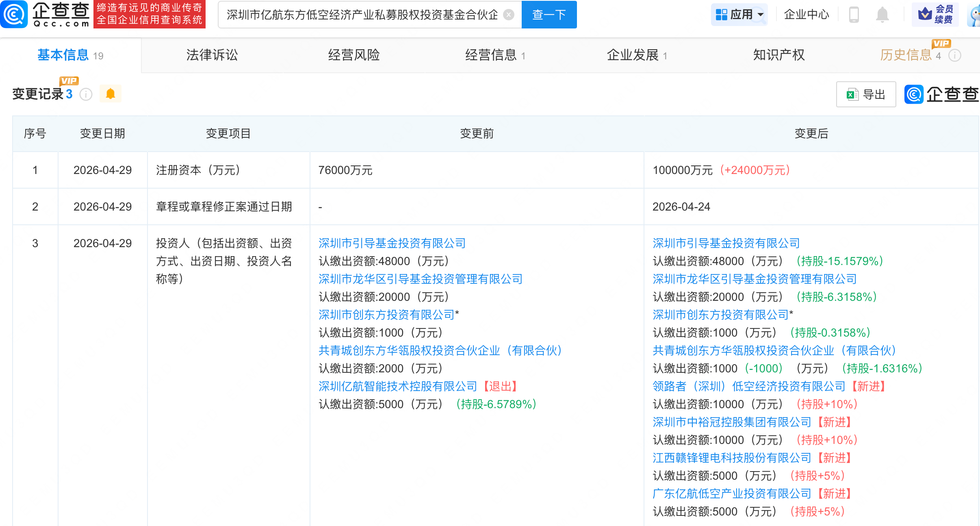Viewport: 980px width, 526px height.
Task: Switch to the 经营风险 tab
Action: click(353, 55)
